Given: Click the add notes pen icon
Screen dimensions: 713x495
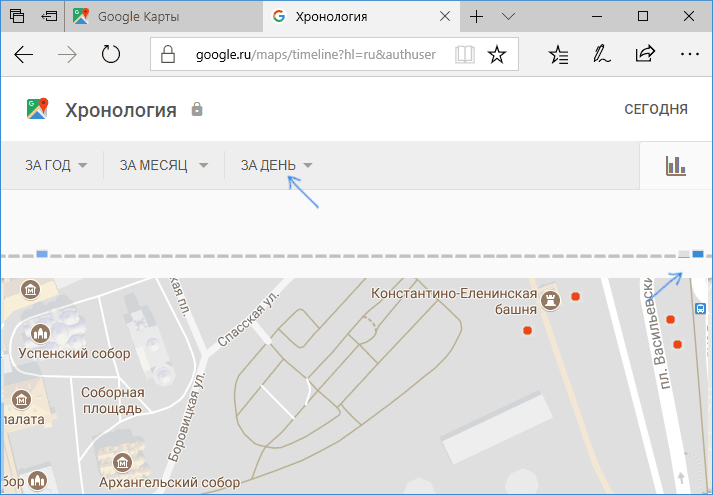Looking at the screenshot, I should tap(602, 55).
